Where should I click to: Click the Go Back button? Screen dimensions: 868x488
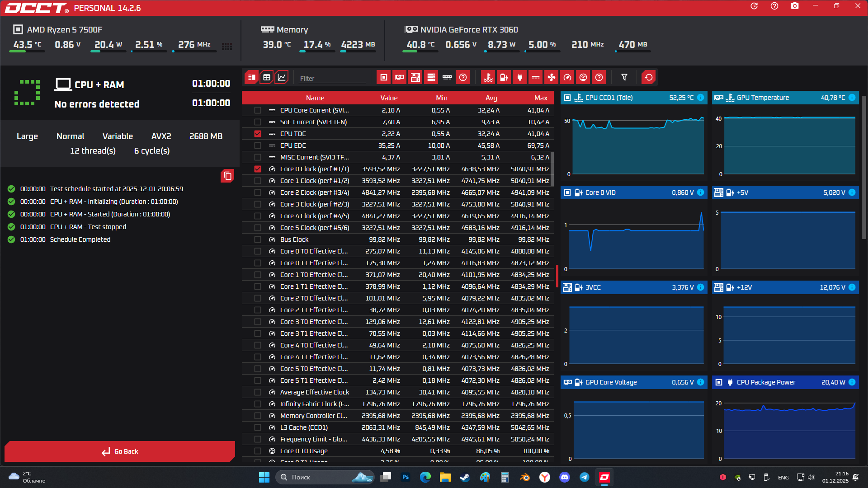click(x=120, y=451)
